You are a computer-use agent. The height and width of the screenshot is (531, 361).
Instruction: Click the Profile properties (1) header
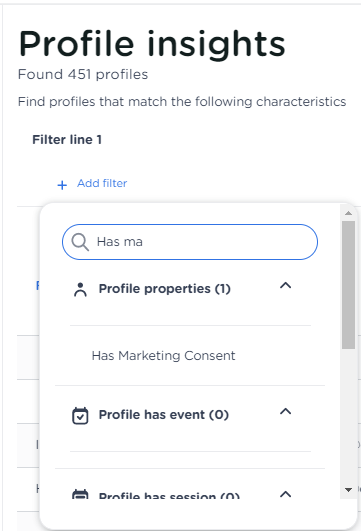pos(165,289)
